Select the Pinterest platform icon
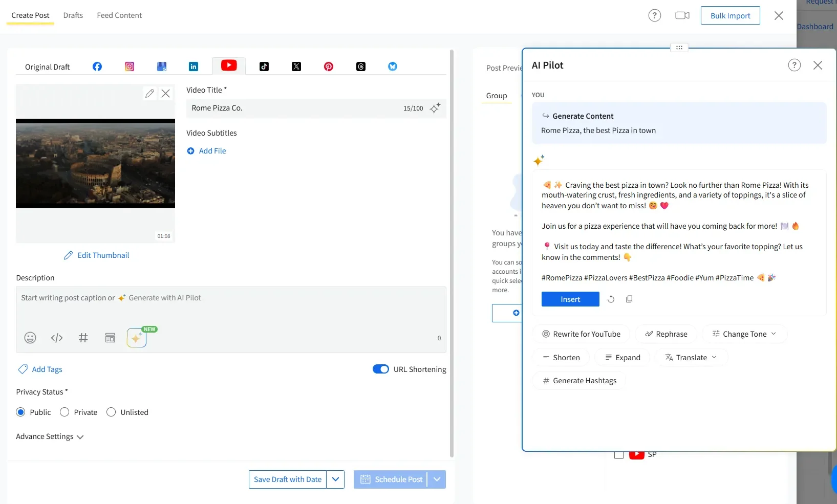The image size is (837, 504). pos(328,67)
